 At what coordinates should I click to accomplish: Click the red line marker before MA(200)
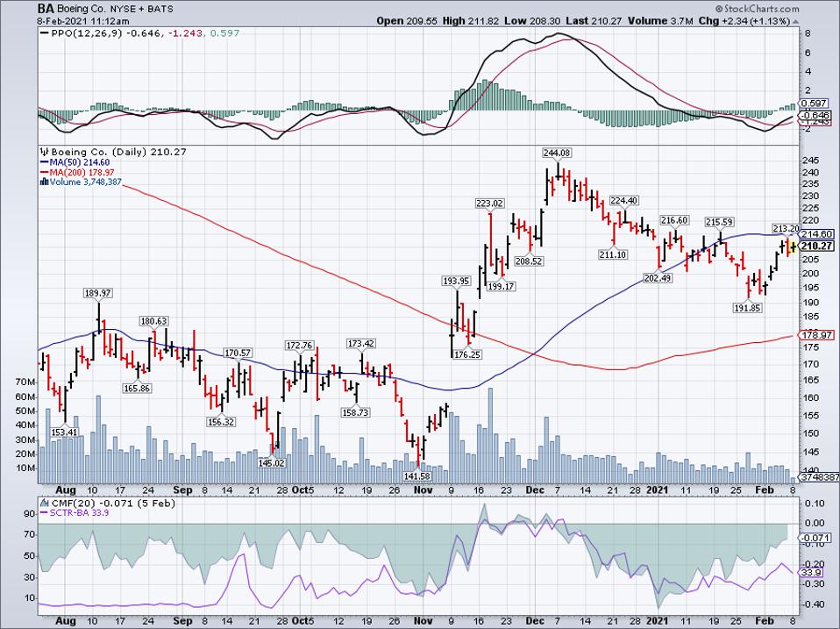coord(45,173)
